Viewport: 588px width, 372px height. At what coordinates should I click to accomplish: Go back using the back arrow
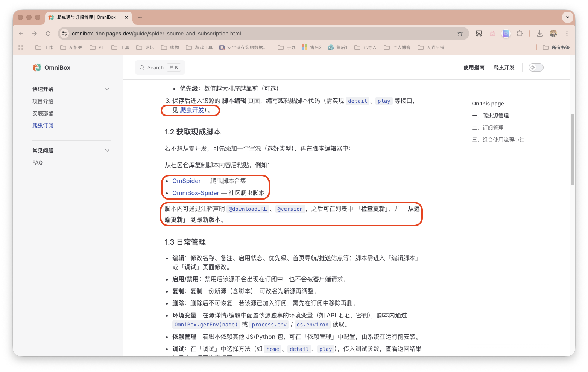(21, 34)
